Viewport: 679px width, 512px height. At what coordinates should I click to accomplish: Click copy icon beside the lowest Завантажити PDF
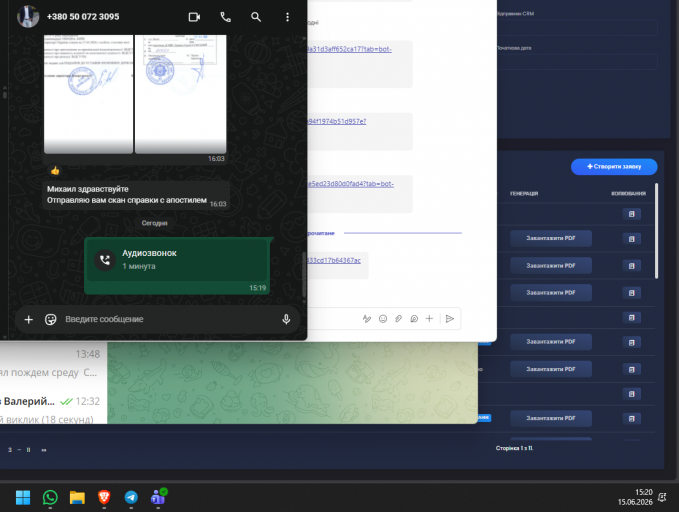632,418
